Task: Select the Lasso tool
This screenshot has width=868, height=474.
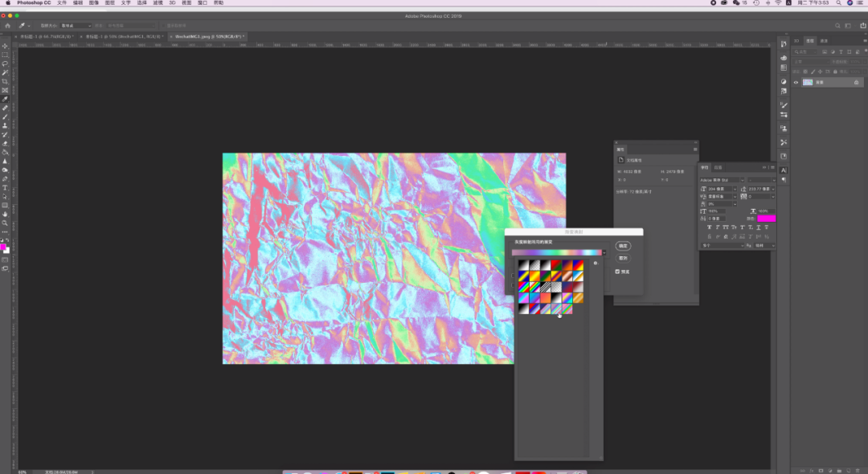Action: 5,63
